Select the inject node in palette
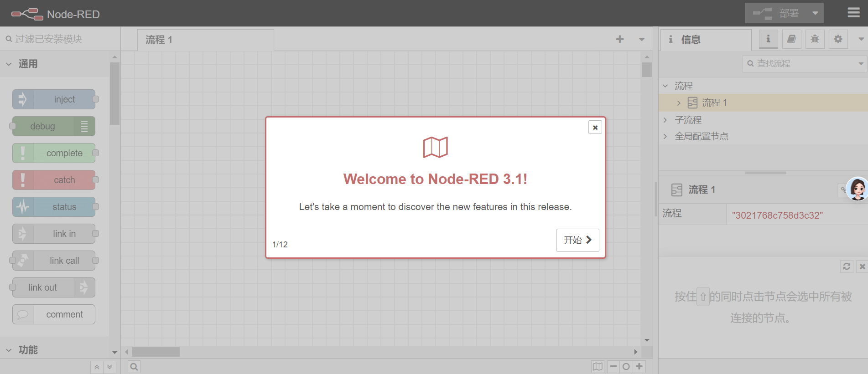This screenshot has height=374, width=868. [54, 99]
